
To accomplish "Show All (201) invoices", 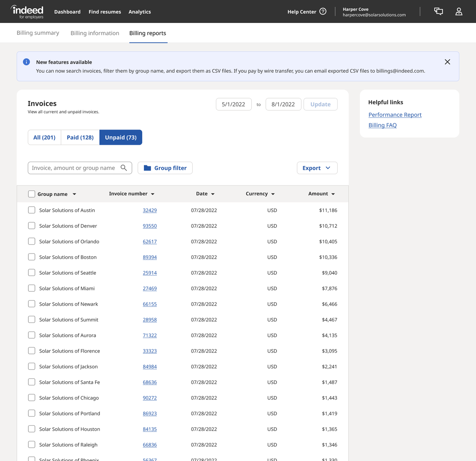I will pos(44,137).
